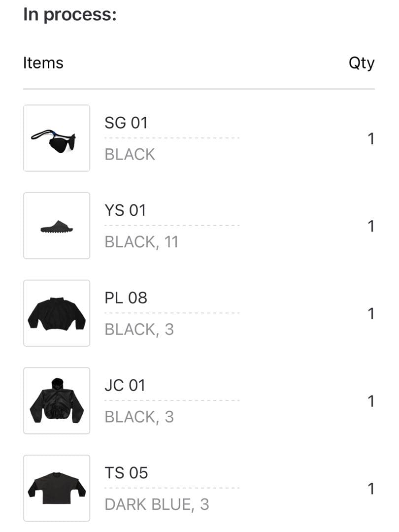Click the quantity value for TS 05
The width and height of the screenshot is (399, 532).
coord(370,489)
